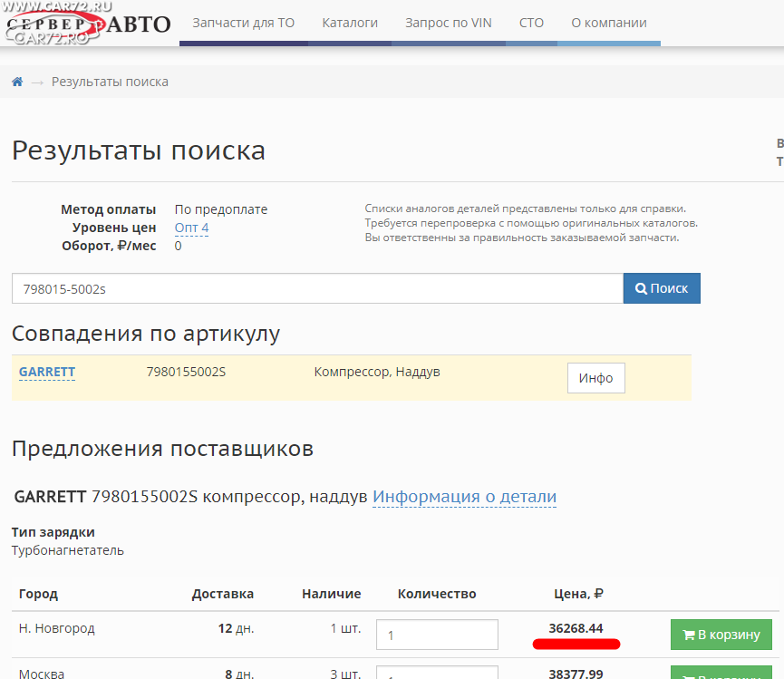This screenshot has height=679, width=784.
Task: Open СТО menu item
Action: pos(531,23)
